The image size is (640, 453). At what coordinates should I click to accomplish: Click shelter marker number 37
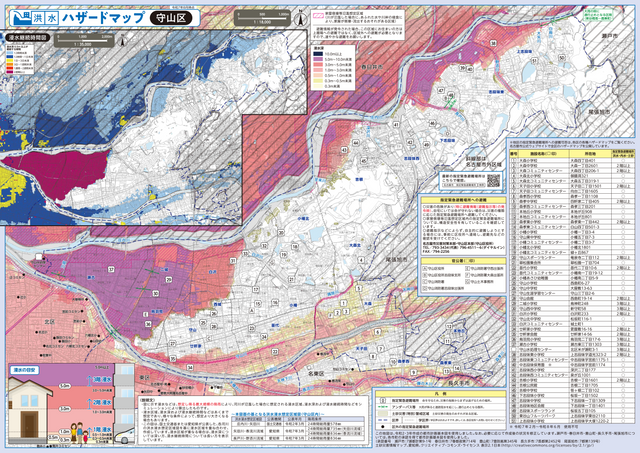click(111, 269)
